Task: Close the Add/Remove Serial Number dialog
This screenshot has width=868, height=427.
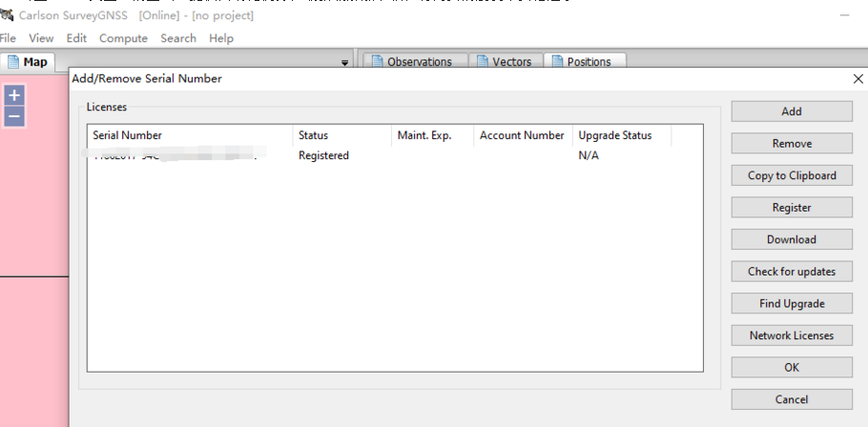Action: click(858, 79)
